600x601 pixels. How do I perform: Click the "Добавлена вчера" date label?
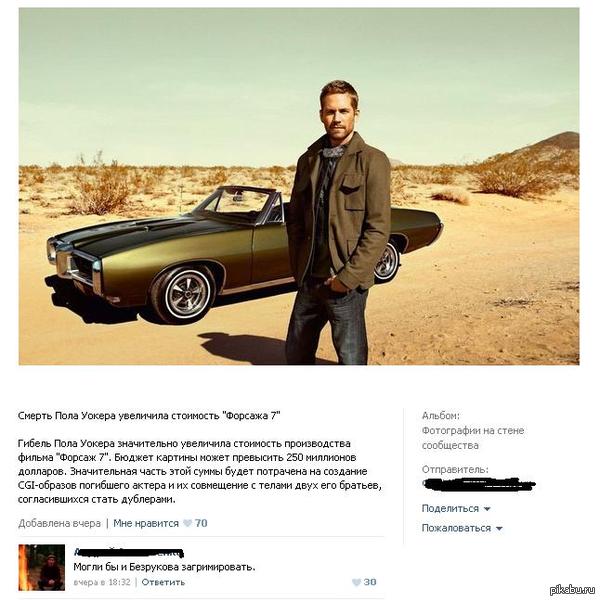(59, 523)
